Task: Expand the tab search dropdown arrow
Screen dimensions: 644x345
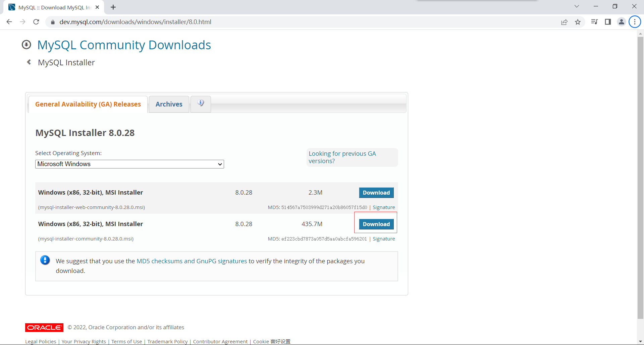Action: tap(577, 6)
